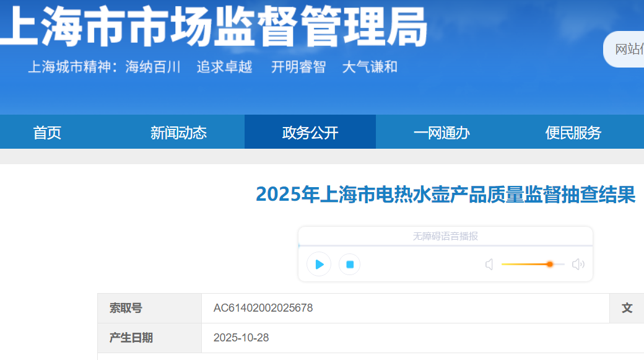This screenshot has width=644, height=360.
Task: Click the audio progress bar track
Action: coord(445,246)
